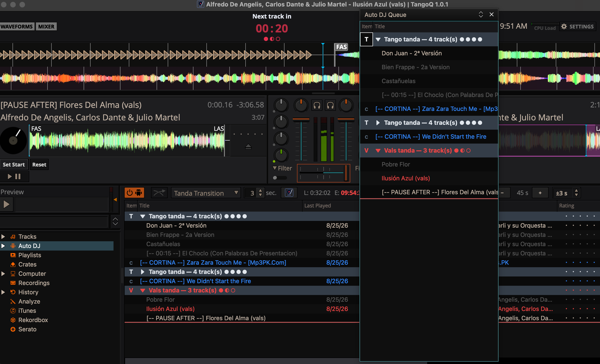Toggle the Filter effect expander

click(275, 168)
